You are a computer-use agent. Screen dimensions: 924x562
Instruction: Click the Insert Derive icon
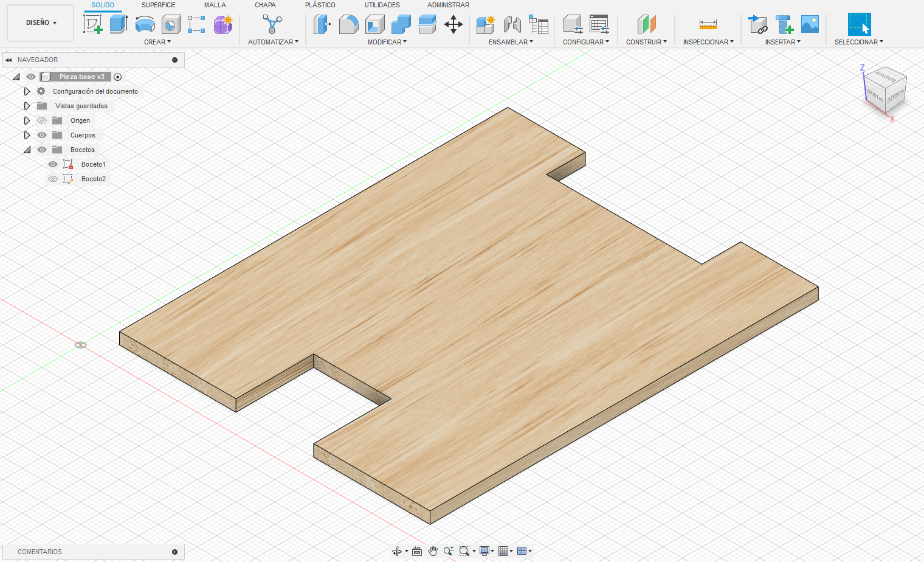[757, 24]
